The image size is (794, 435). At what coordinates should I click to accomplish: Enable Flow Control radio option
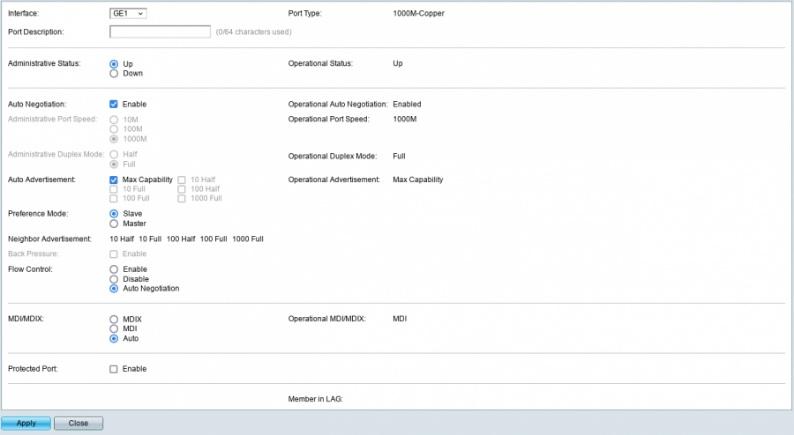tap(114, 269)
